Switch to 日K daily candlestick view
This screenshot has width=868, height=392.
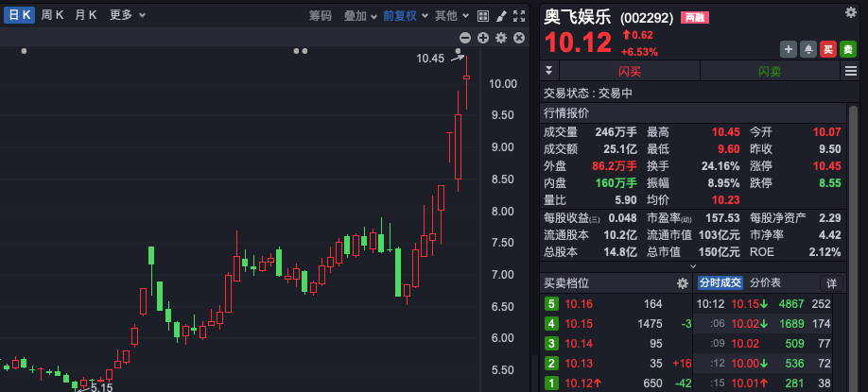[x=20, y=15]
